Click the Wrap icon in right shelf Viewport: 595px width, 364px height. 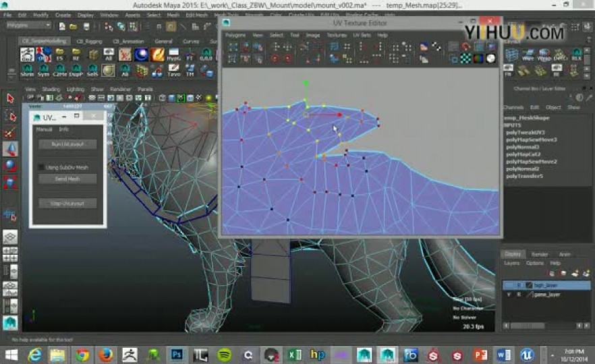pos(544,55)
